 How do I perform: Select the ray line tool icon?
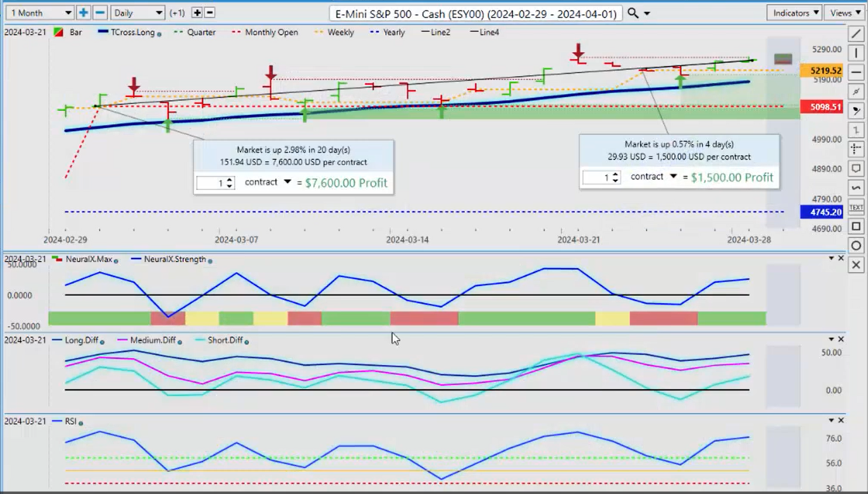(856, 92)
